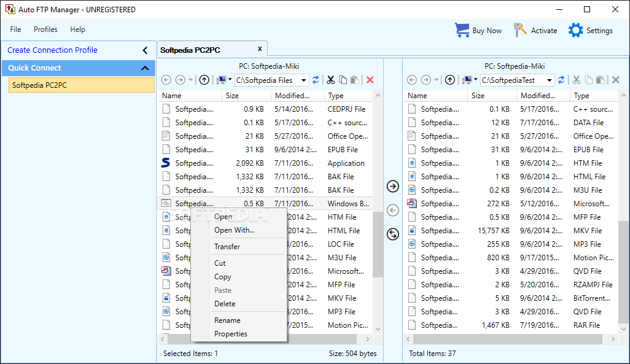Click the Create Connection Profile link
The image size is (630, 364).
click(52, 50)
